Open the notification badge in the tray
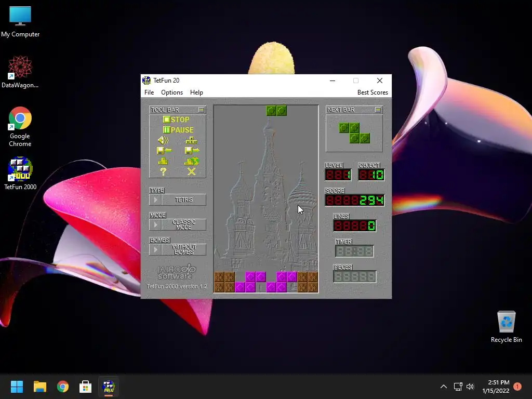532x399 pixels. tap(517, 387)
